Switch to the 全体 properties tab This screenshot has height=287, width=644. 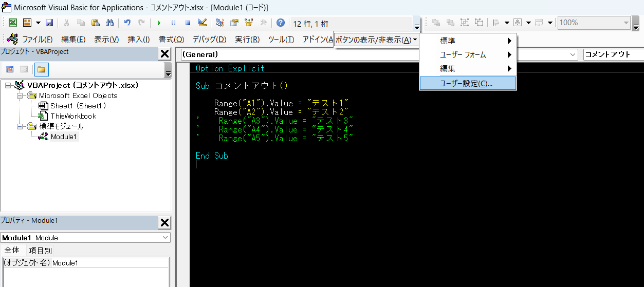(x=12, y=251)
